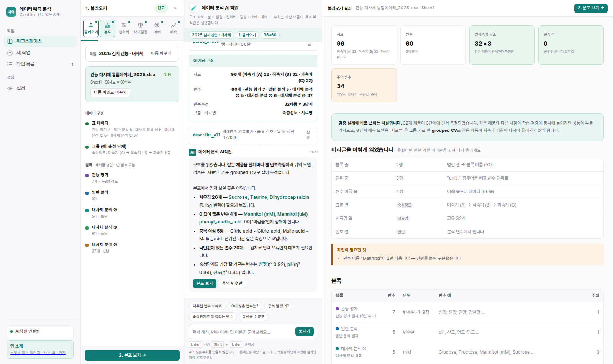Switch to the 분포 chart step
Viewport: 613px width, 364px height.
108,28
